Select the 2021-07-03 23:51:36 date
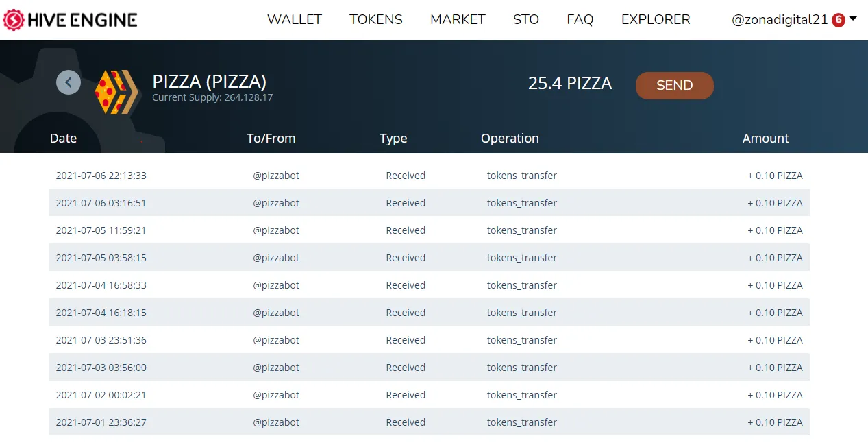The height and width of the screenshot is (445, 868). [x=101, y=340]
